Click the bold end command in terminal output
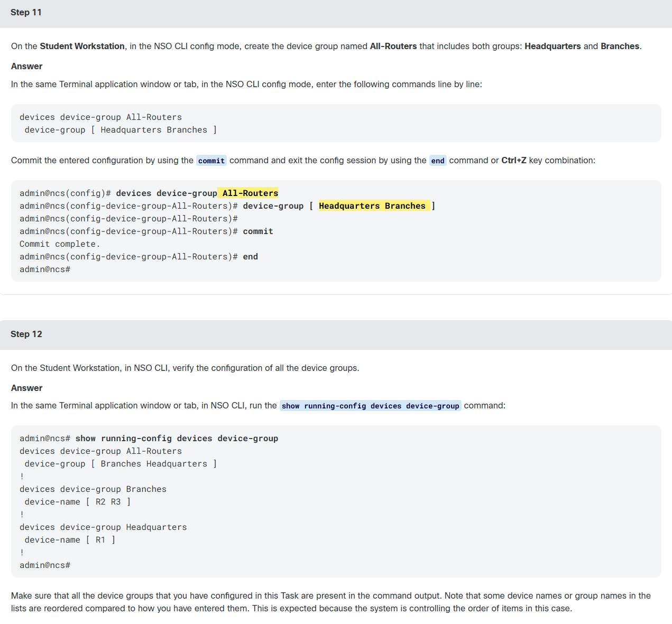The width and height of the screenshot is (672, 624). pyautogui.click(x=251, y=257)
